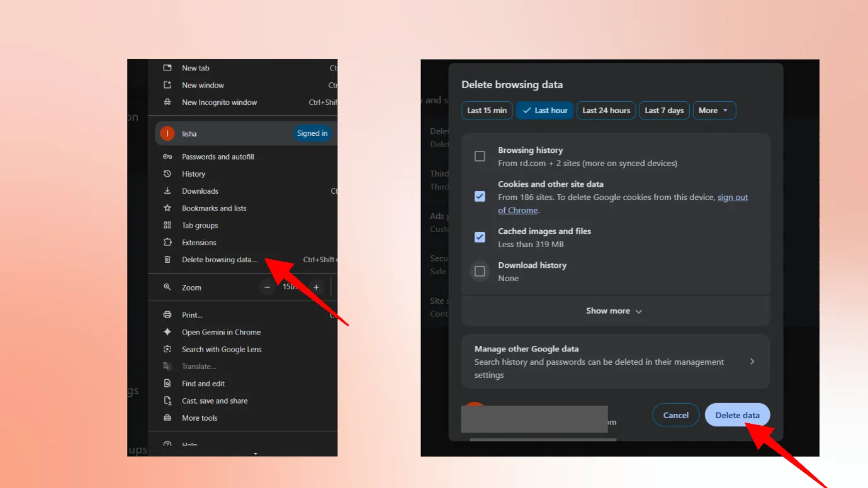Click the Gemini sparkle icon
This screenshot has width=868, height=488.
167,332
